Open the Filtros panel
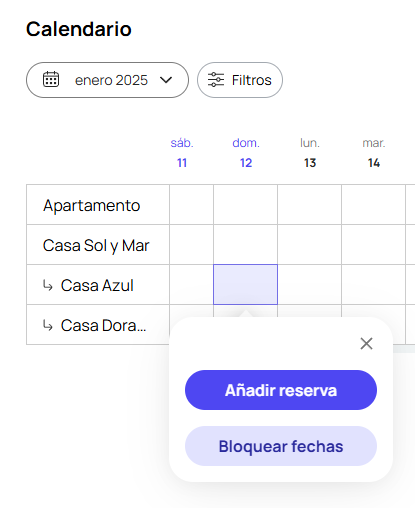Viewport: 415px width, 508px height. click(x=240, y=80)
